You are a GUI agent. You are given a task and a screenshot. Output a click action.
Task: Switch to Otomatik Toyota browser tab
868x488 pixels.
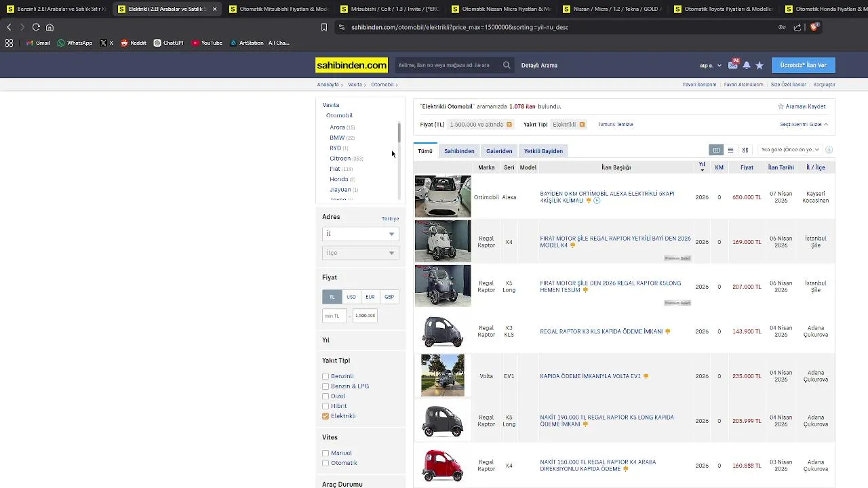(723, 9)
